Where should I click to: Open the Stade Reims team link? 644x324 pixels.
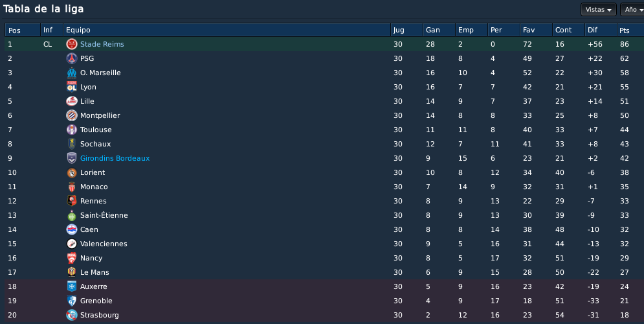(x=102, y=44)
